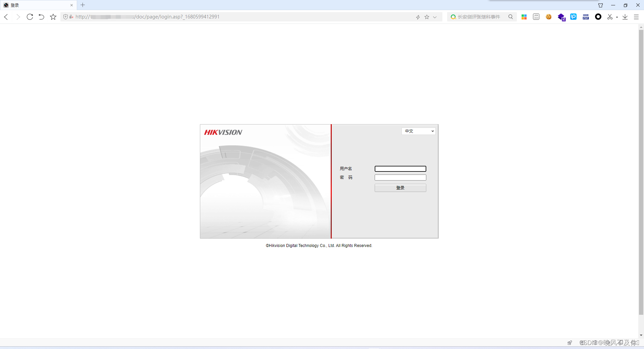Image resolution: width=644 pixels, height=349 pixels.
Task: Click the 登录 login button
Action: [400, 188]
